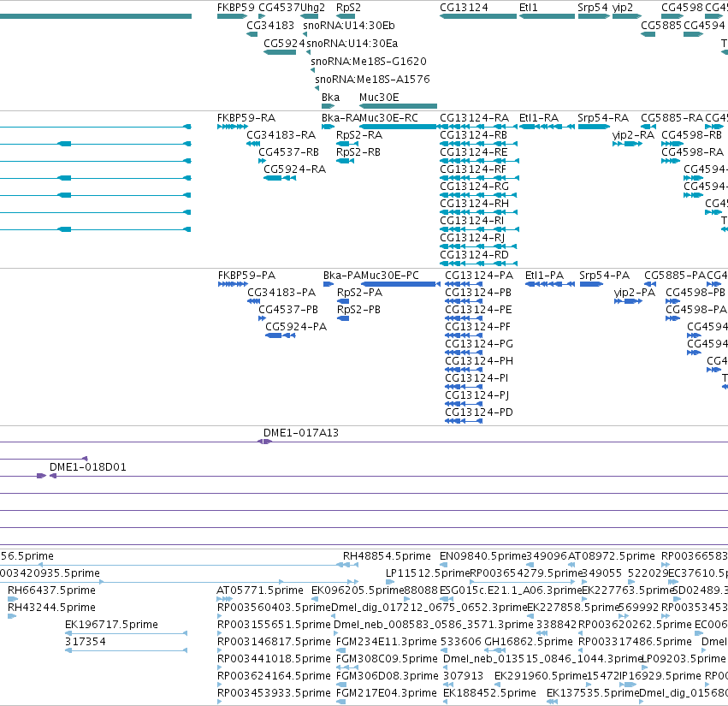Click the FKBP59 gene label
The height and width of the screenshot is (706, 728).
click(x=236, y=8)
